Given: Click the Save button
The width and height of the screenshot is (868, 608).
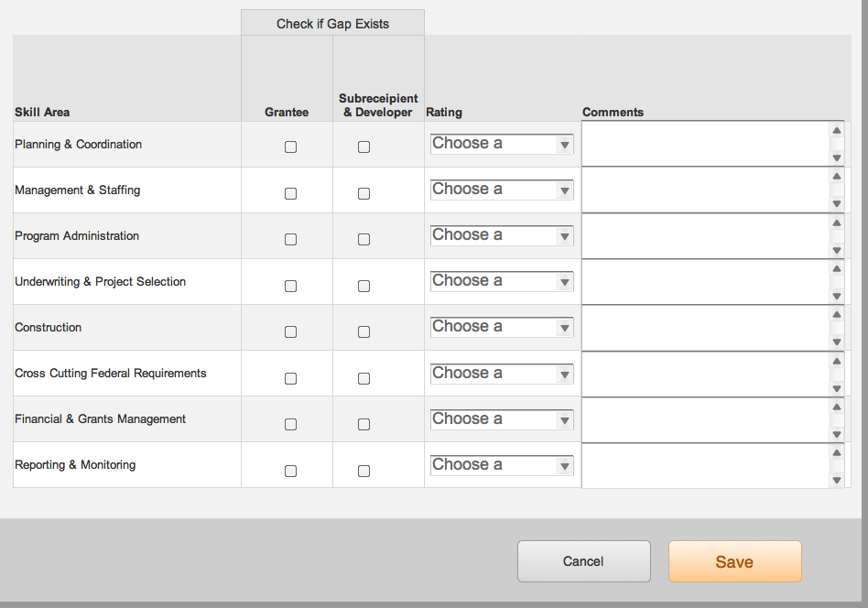Looking at the screenshot, I should (x=734, y=561).
